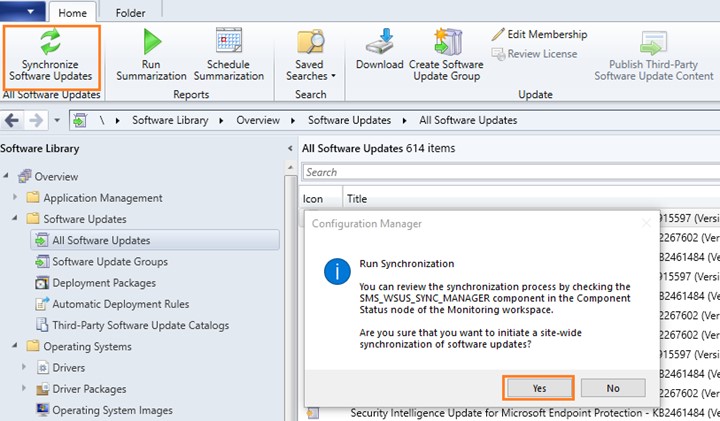Collapse the Software Library navigation pane

(x=290, y=148)
